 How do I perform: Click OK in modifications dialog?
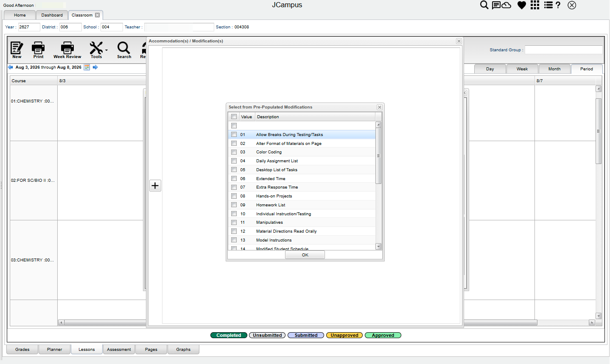coord(305,255)
